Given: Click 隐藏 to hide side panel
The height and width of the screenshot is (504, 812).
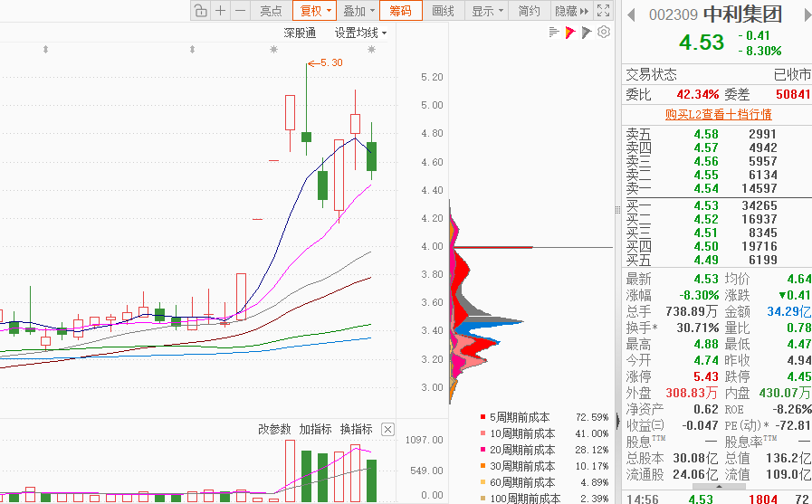Looking at the screenshot, I should tap(571, 11).
